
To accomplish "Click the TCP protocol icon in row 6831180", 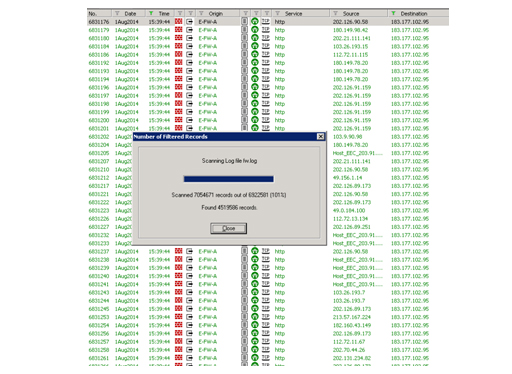I will coord(266,38).
